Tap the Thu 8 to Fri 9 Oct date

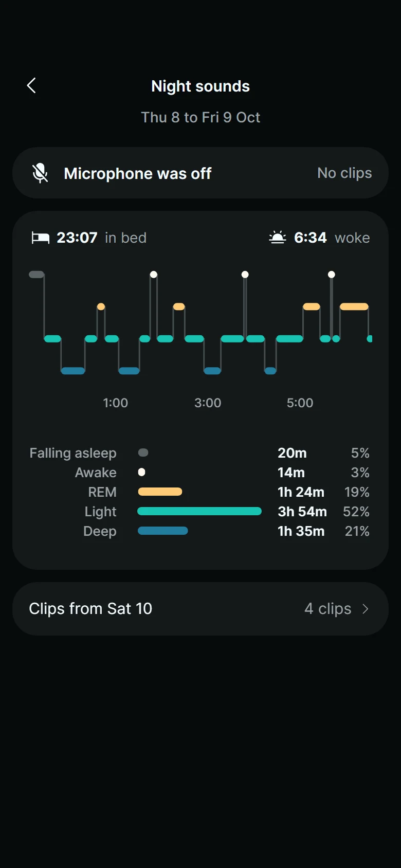coord(200,117)
